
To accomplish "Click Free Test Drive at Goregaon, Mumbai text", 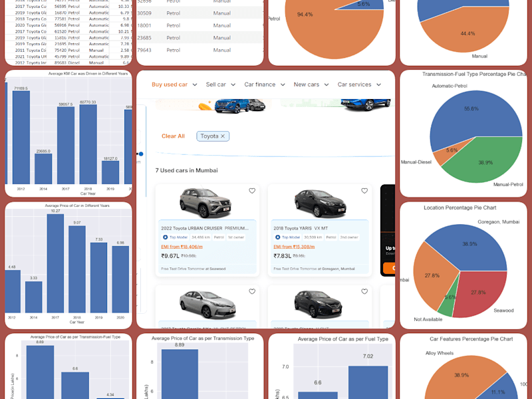I will tap(314, 269).
